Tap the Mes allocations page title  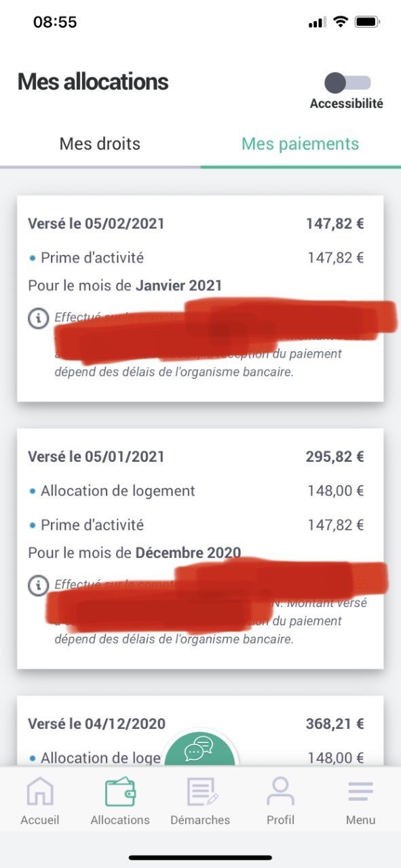tap(93, 82)
